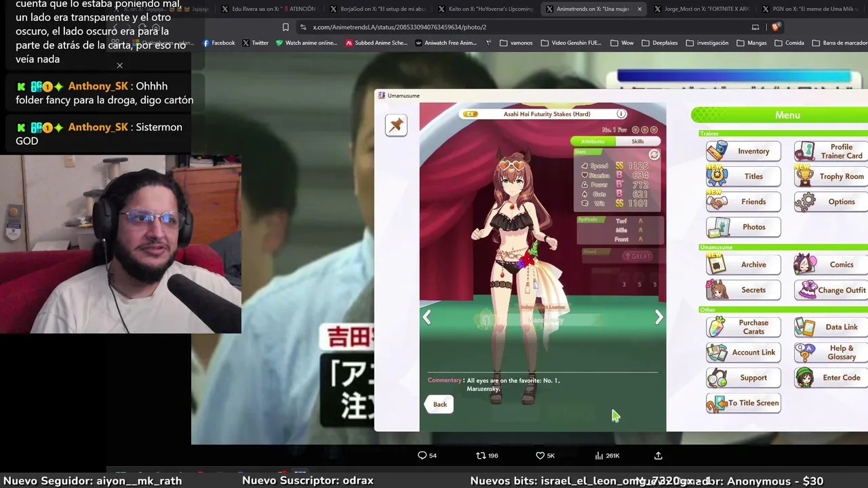Open the Subbed Anime Sche... bookmark

(x=376, y=43)
